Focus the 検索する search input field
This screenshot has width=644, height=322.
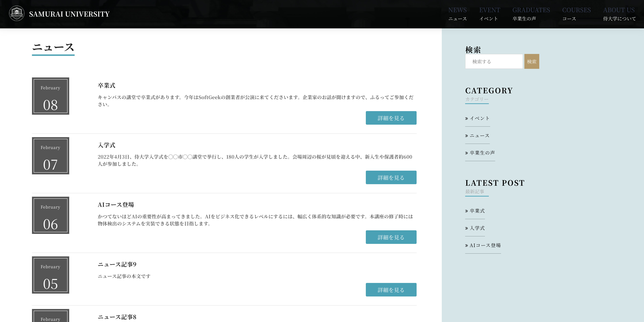coord(494,61)
